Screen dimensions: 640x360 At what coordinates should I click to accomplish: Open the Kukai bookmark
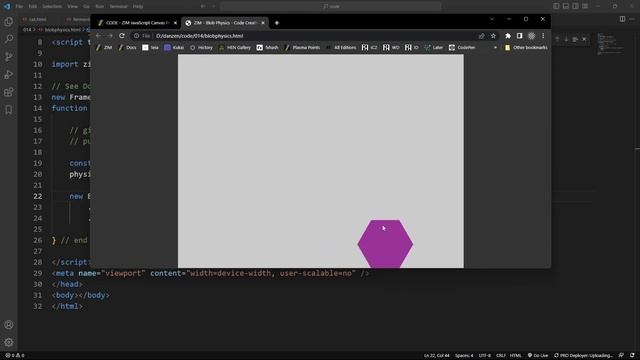174,48
